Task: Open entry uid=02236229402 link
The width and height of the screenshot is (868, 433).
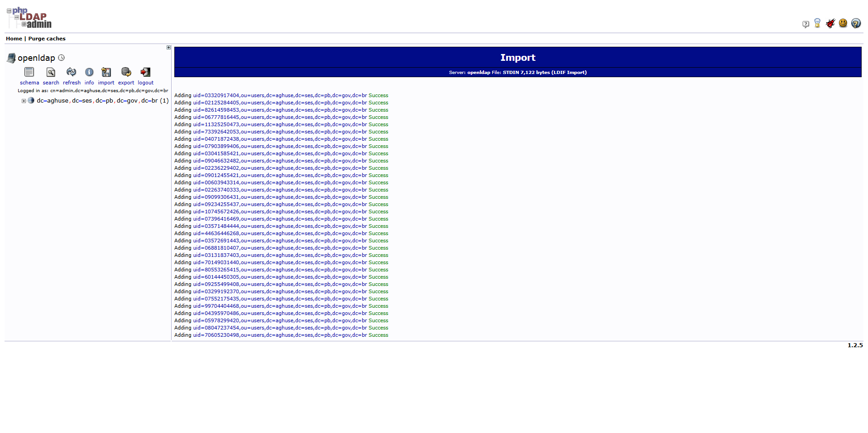Action: click(280, 168)
